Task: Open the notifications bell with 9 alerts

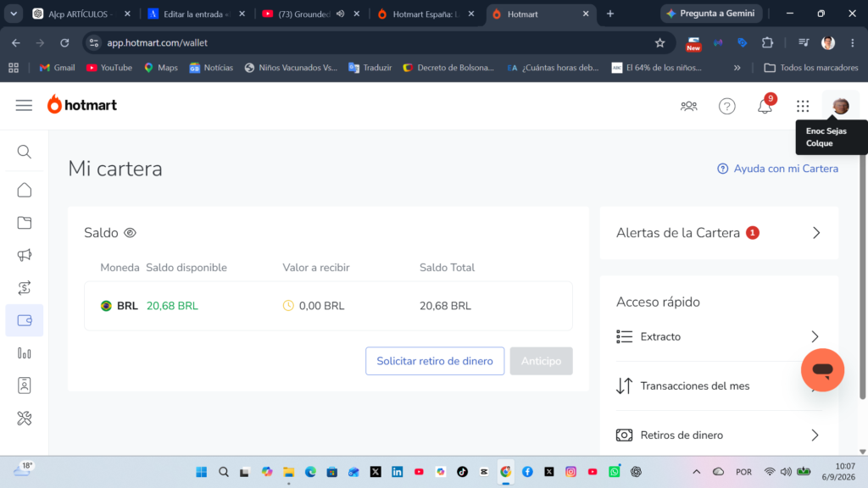Action: (x=765, y=104)
